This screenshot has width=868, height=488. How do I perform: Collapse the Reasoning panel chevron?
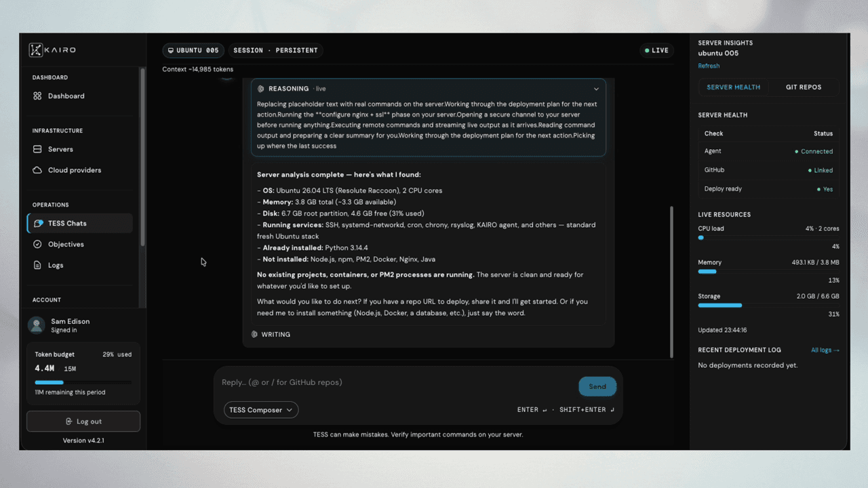[596, 89]
